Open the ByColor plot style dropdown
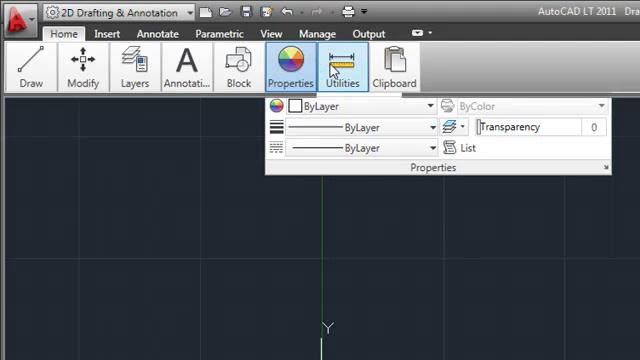The image size is (640, 360). 532,106
